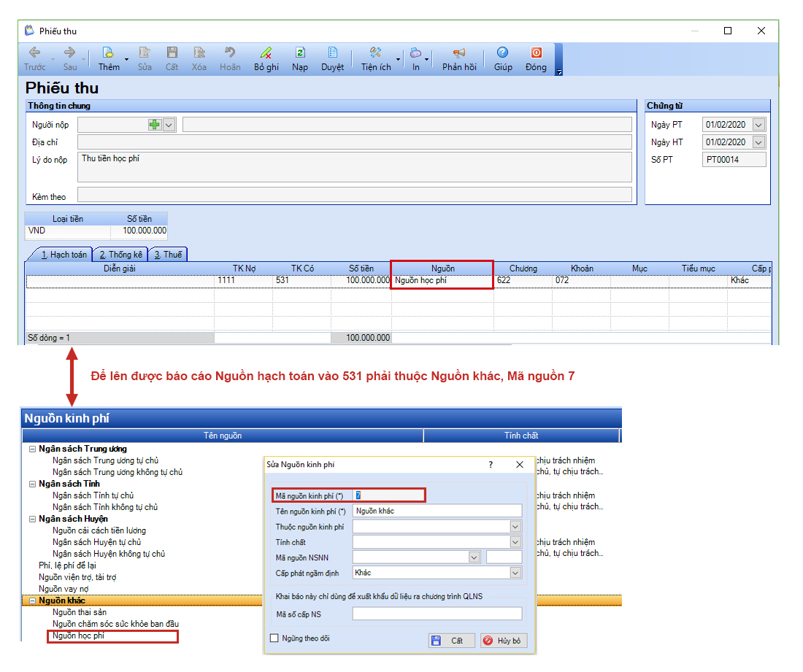Open the Ngày HT date picker
This screenshot has width=803, height=672.
point(759,142)
